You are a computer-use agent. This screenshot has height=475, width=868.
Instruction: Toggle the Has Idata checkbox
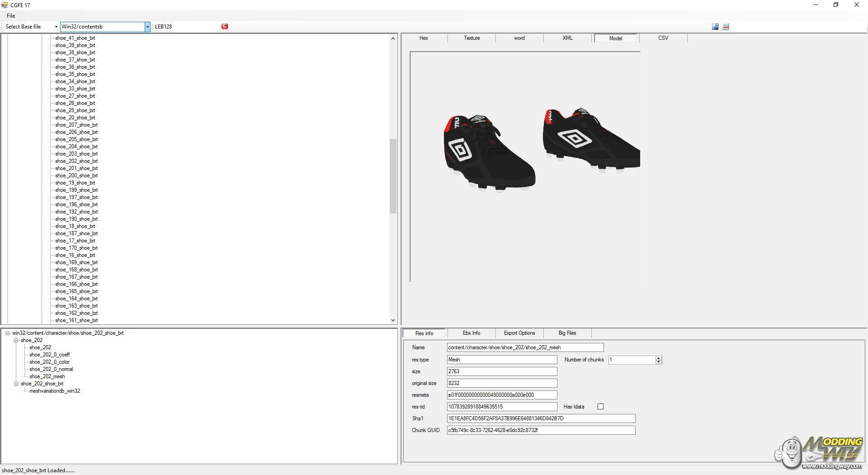(600, 407)
